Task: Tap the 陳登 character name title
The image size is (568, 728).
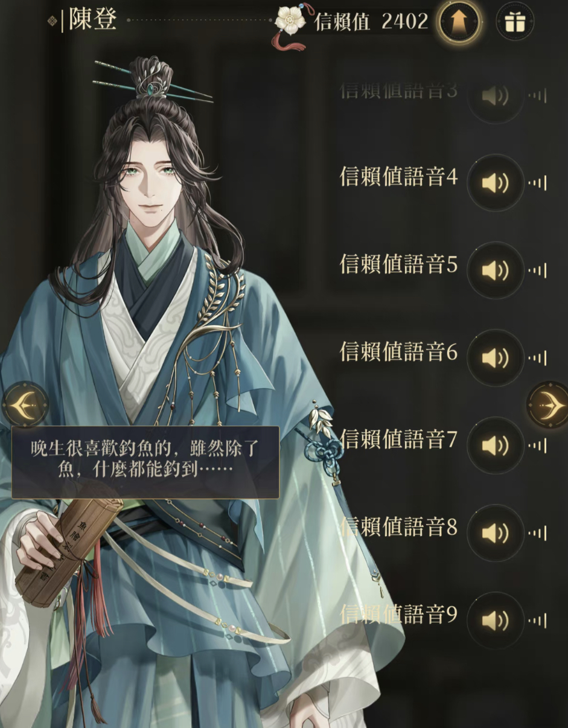Action: [x=92, y=19]
